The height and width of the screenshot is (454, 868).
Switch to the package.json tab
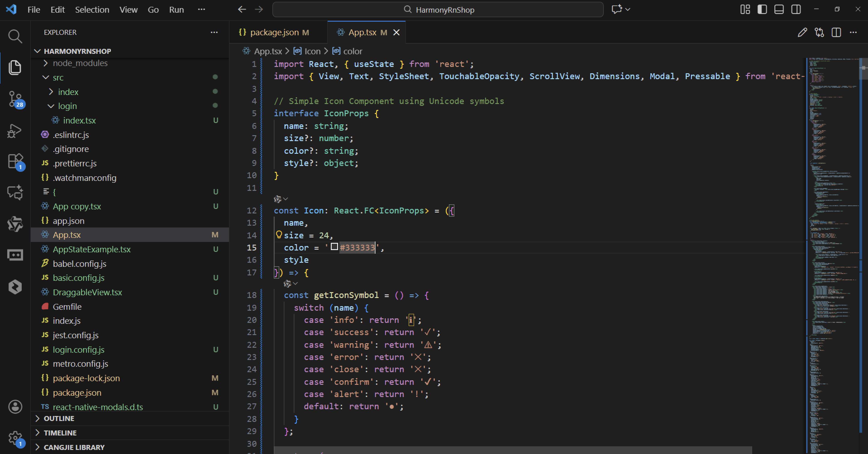coord(274,32)
